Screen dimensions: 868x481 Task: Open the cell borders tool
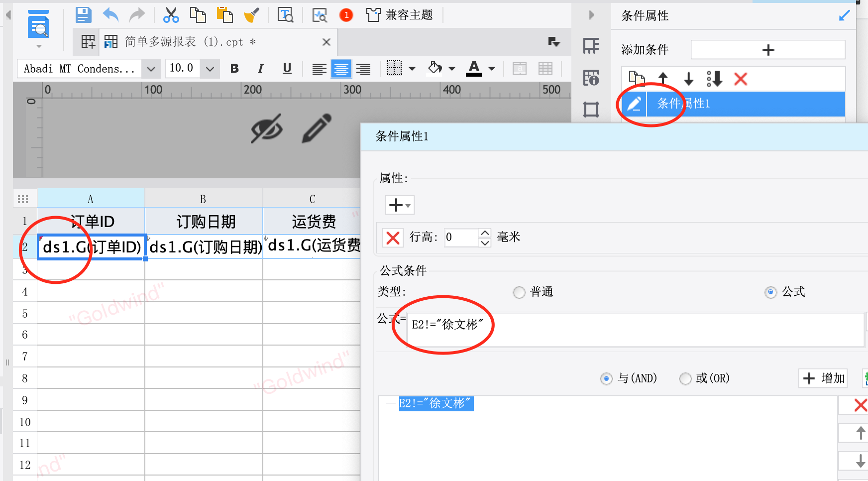click(394, 68)
